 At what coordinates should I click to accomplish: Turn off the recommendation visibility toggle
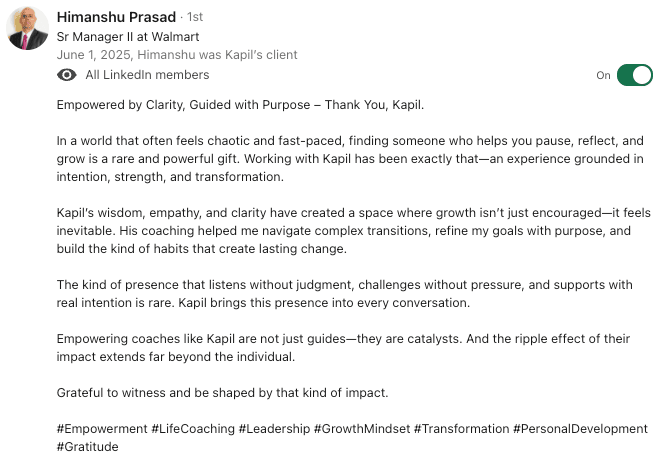[634, 75]
